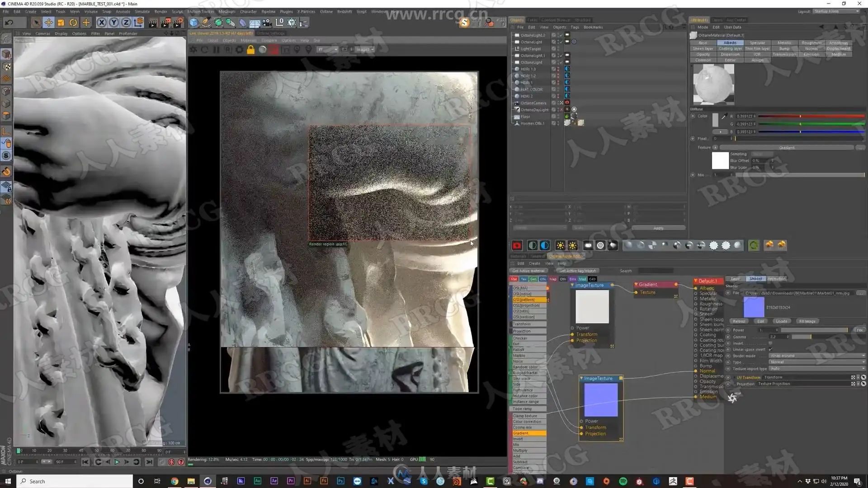This screenshot has height=488, width=868.
Task: Add a Cube primitive from toolbar
Action: click(194, 22)
